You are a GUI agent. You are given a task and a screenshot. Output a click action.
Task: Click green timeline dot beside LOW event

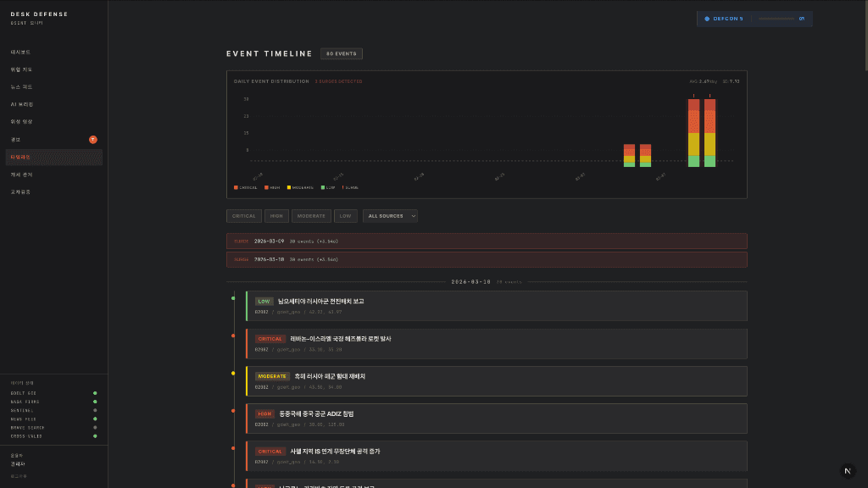pyautogui.click(x=233, y=298)
